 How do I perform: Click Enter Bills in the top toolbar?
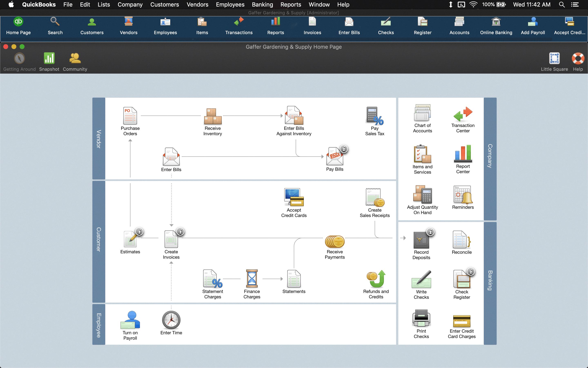[x=349, y=26]
